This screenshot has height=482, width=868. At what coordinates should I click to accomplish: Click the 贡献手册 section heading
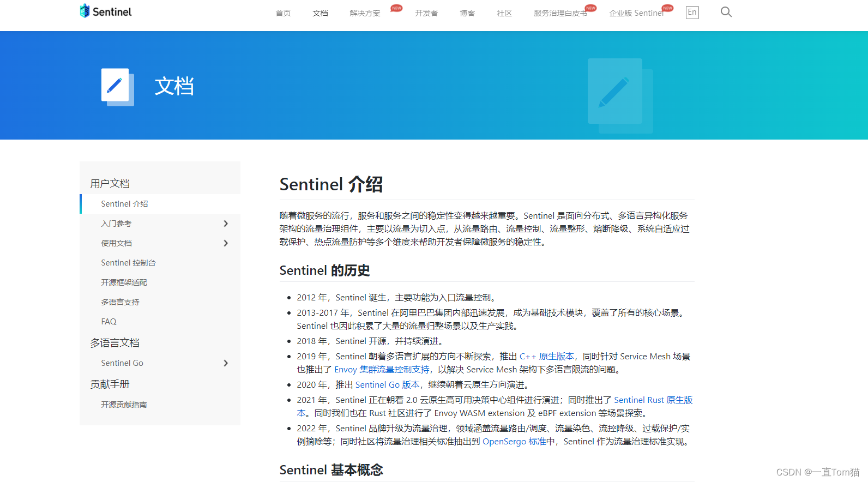click(x=110, y=384)
